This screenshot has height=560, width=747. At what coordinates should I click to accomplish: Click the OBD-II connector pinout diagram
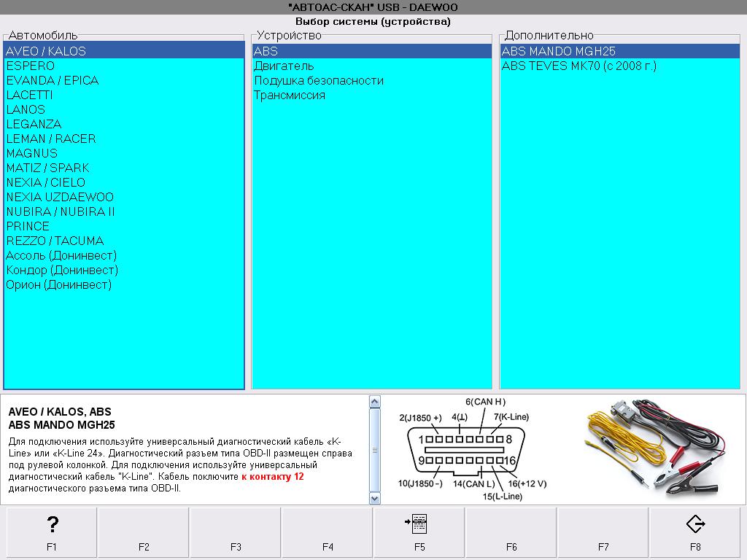point(473,449)
